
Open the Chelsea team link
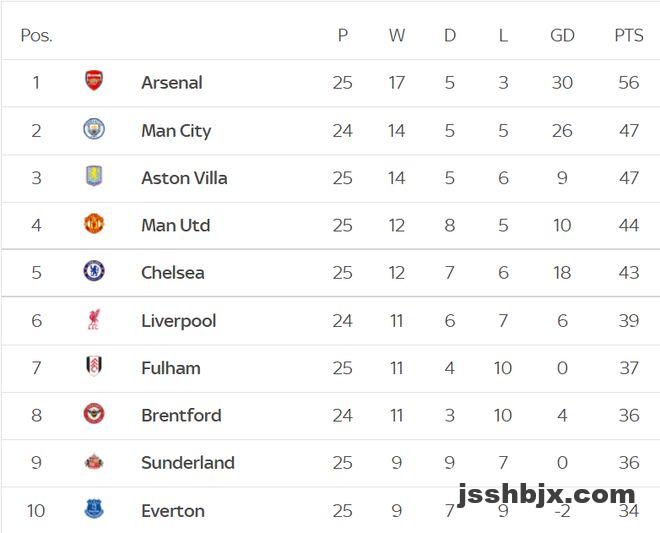pyautogui.click(x=173, y=272)
